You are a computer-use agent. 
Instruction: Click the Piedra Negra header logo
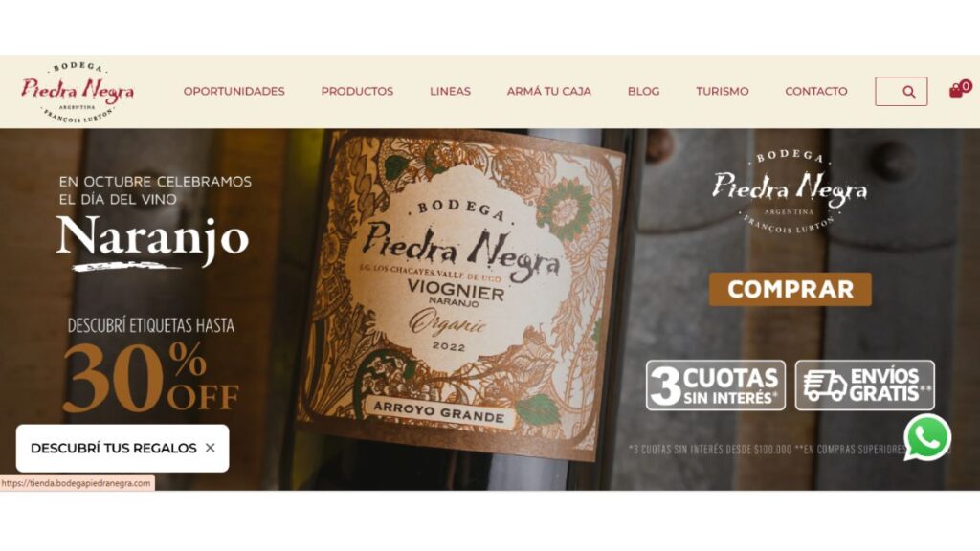78,92
